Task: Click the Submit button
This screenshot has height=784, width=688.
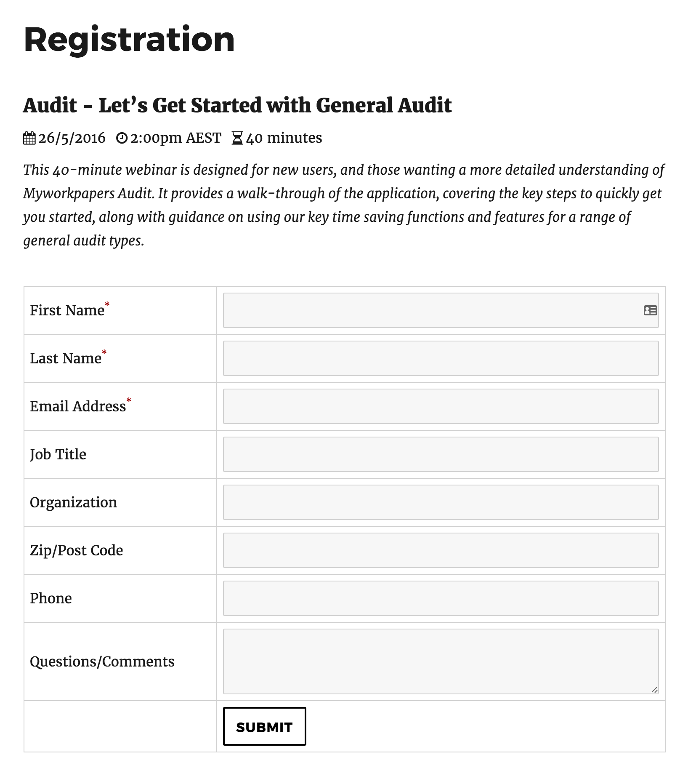Action: point(264,726)
